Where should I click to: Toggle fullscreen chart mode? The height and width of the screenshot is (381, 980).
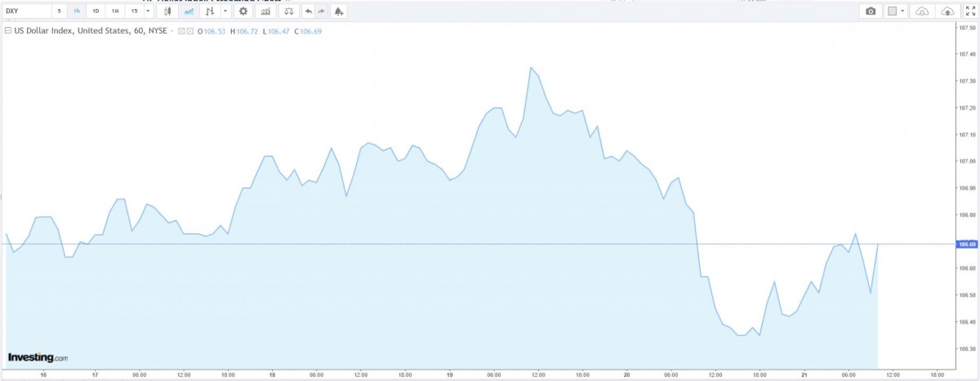click(970, 11)
